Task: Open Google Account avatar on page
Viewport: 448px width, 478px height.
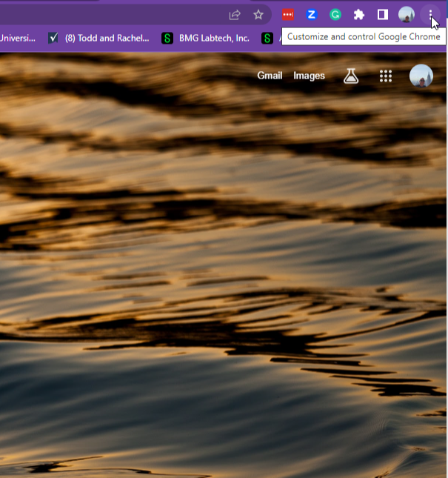Action: pyautogui.click(x=421, y=76)
